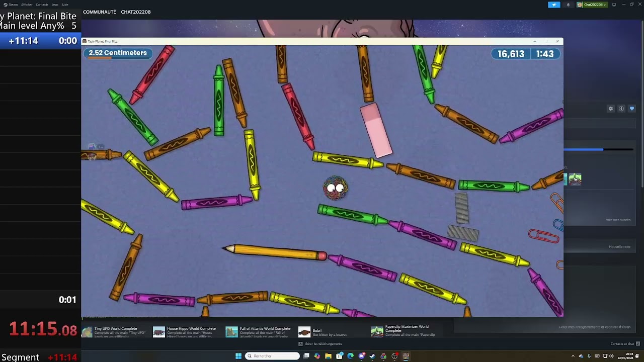Open the CHAT202208 profile tab
644x362 pixels.
click(x=136, y=12)
